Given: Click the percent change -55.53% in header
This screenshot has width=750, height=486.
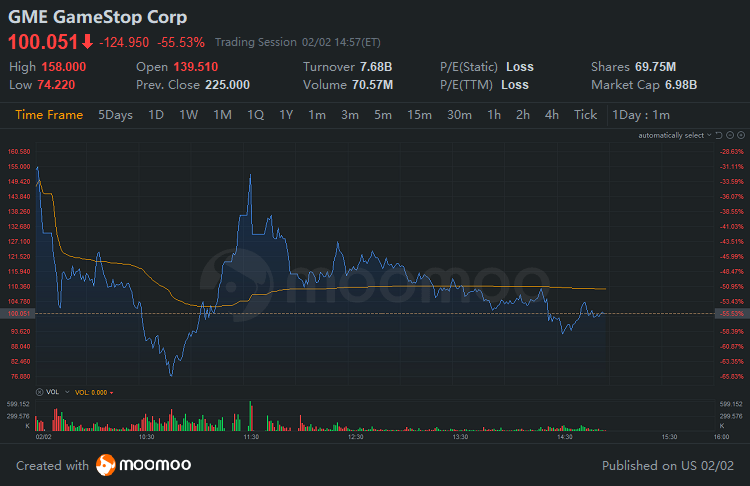Looking at the screenshot, I should click(181, 43).
